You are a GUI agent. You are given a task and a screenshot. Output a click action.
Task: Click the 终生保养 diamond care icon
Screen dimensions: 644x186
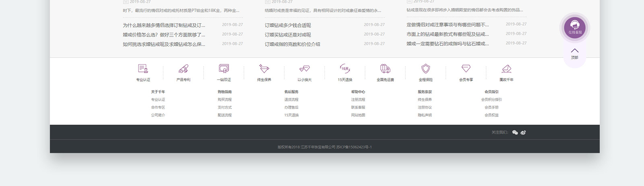coord(264,69)
